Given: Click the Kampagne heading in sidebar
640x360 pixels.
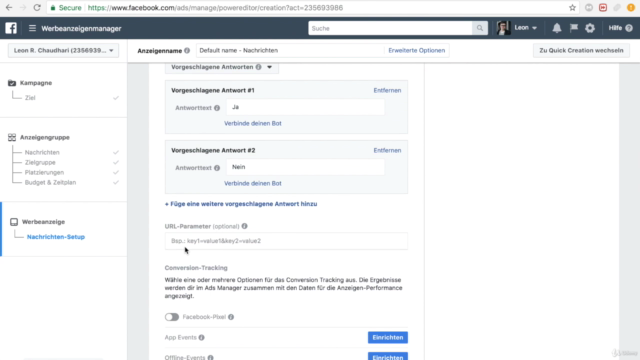Looking at the screenshot, I should tap(36, 83).
